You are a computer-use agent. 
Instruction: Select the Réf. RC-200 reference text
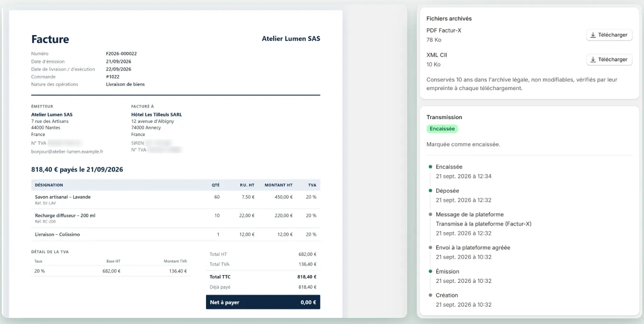(45, 222)
